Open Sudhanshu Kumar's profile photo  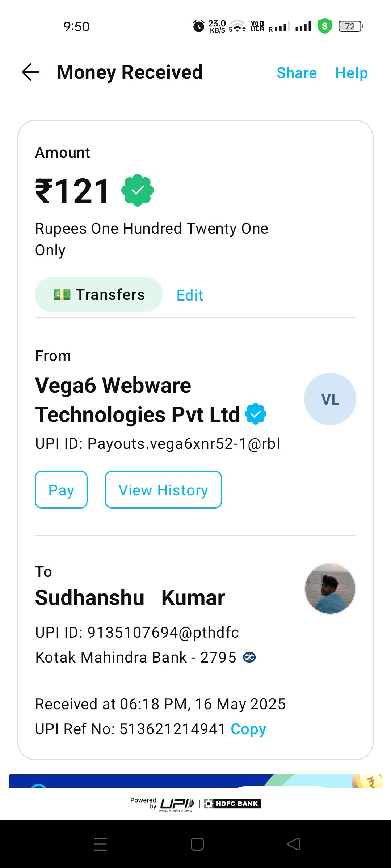click(330, 588)
